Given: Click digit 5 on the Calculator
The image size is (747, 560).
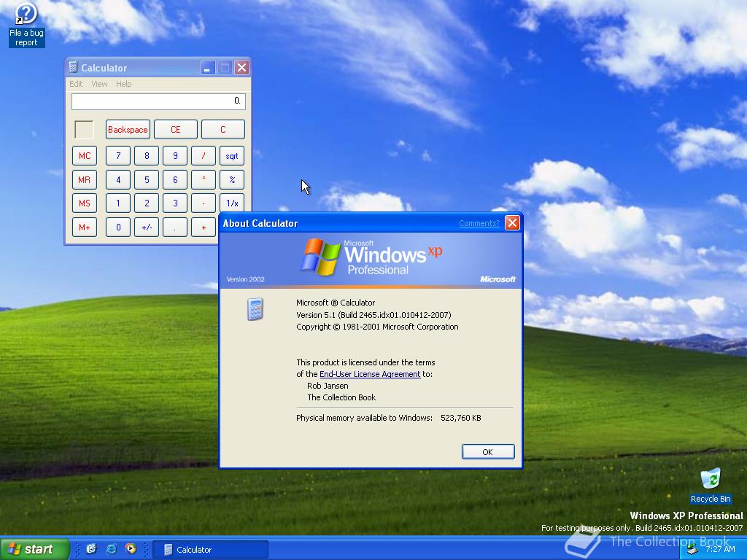Looking at the screenshot, I should click(147, 179).
